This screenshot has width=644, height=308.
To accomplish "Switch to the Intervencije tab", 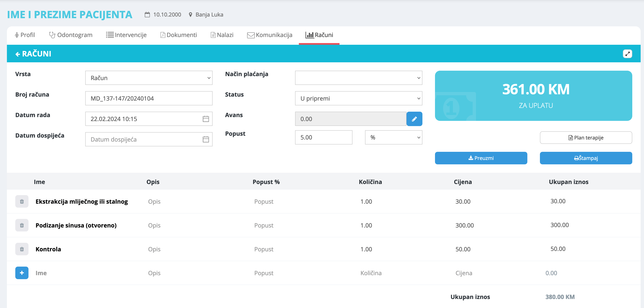I will tap(126, 35).
